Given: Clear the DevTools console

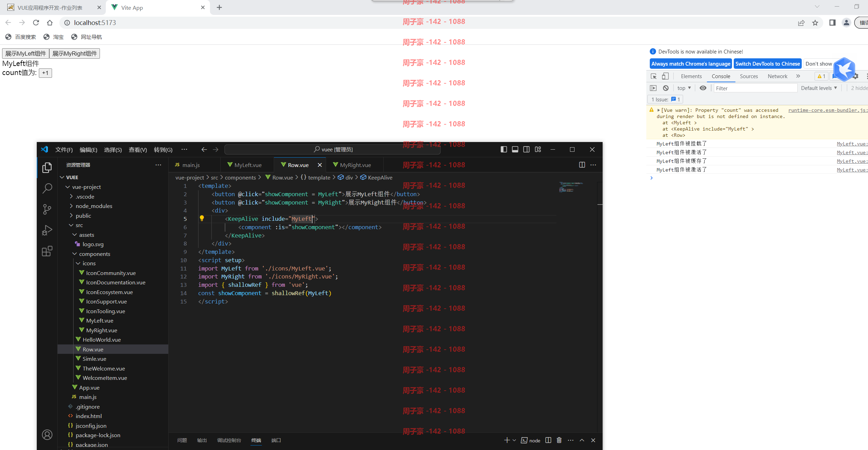Looking at the screenshot, I should coord(666,88).
